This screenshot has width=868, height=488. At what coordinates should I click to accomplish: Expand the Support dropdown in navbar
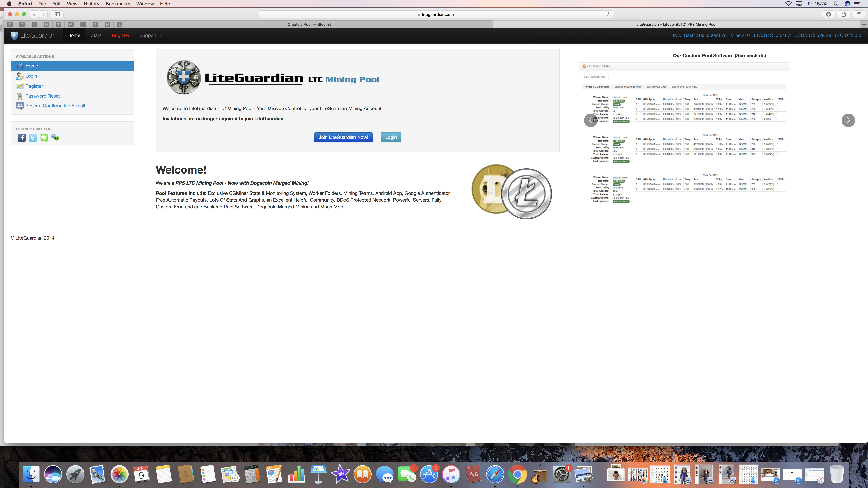pyautogui.click(x=150, y=35)
